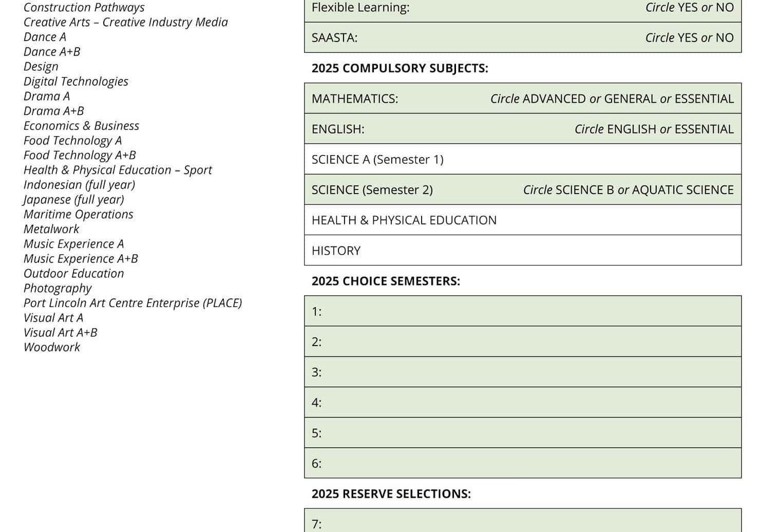Select Woodwork from the subject list
Viewport: 760px width, 532px height.
[51, 347]
